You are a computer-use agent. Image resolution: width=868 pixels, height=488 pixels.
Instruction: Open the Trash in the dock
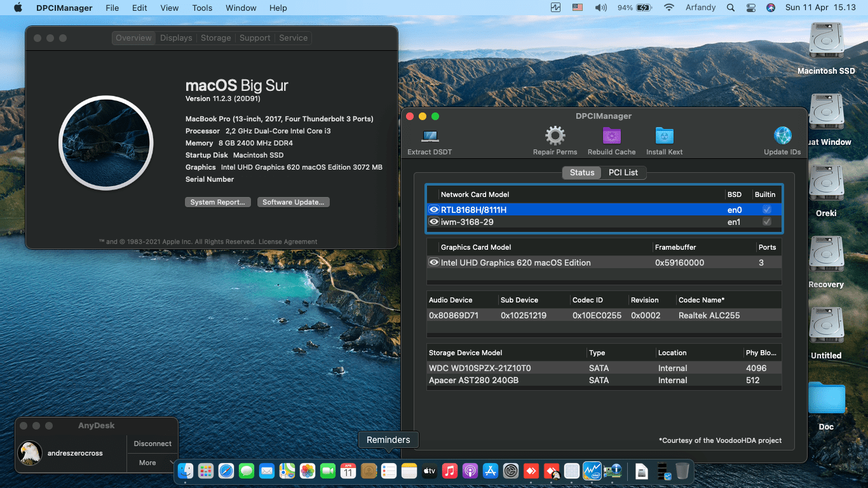click(682, 471)
